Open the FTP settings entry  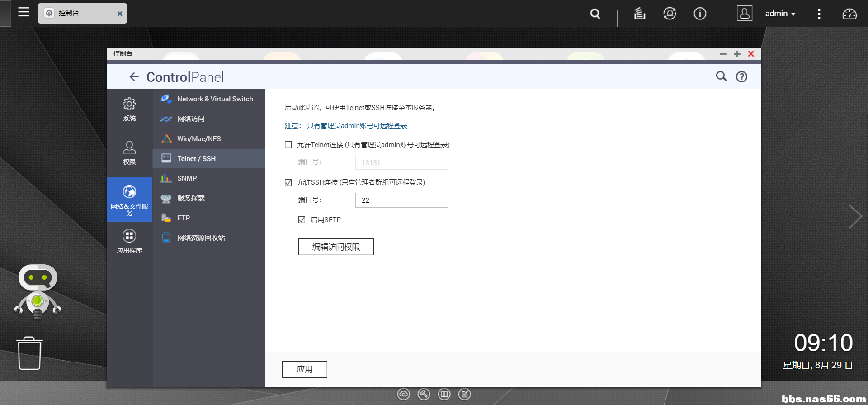(x=183, y=218)
